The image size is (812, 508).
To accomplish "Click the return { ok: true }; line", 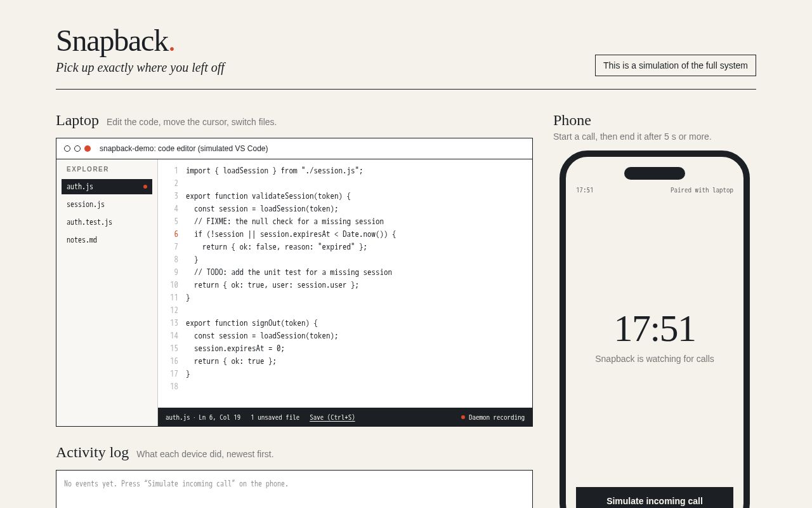I will click(x=235, y=361).
